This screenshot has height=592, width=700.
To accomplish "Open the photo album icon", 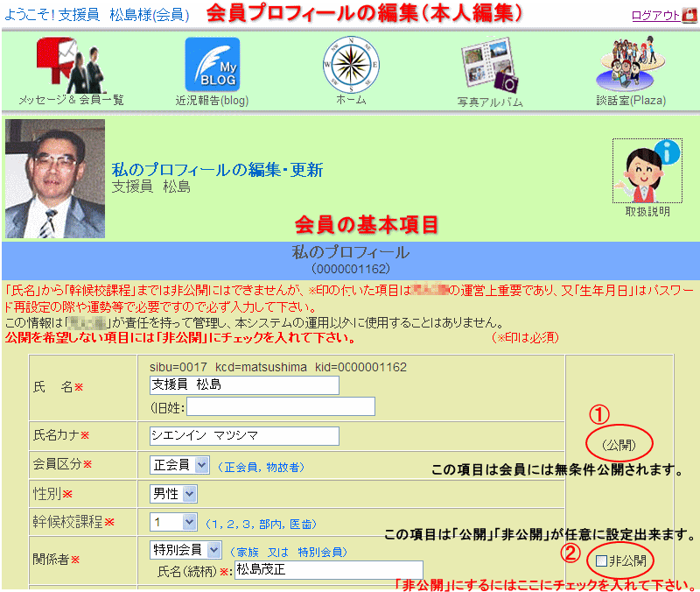I will 490,66.
